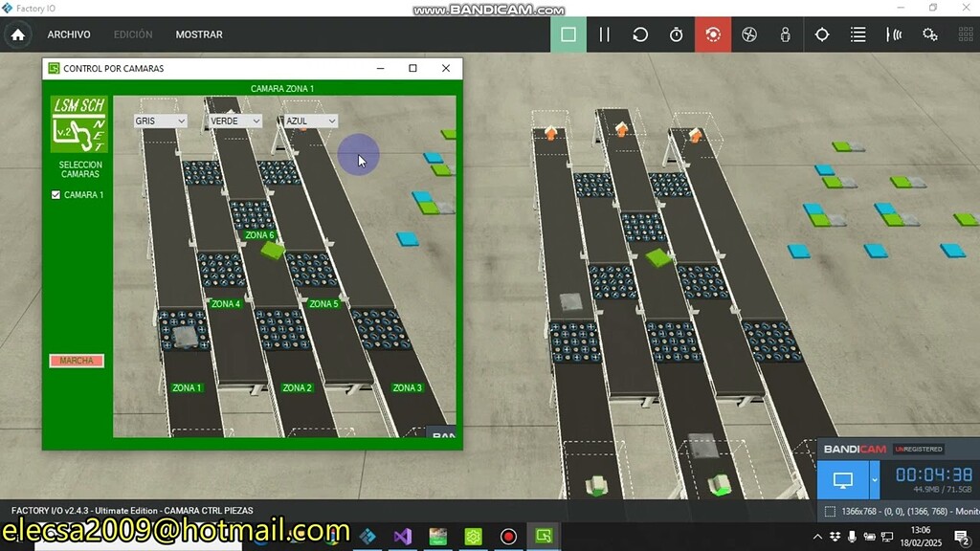The image size is (980, 551).
Task: Toggle the camera target focus icon
Action: click(822, 33)
